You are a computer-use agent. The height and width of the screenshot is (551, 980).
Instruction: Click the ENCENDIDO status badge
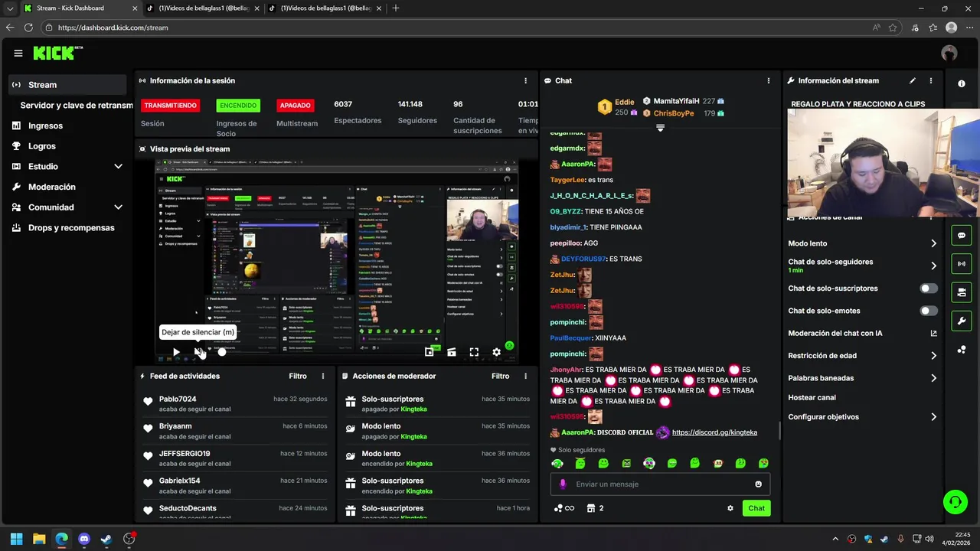click(237, 105)
